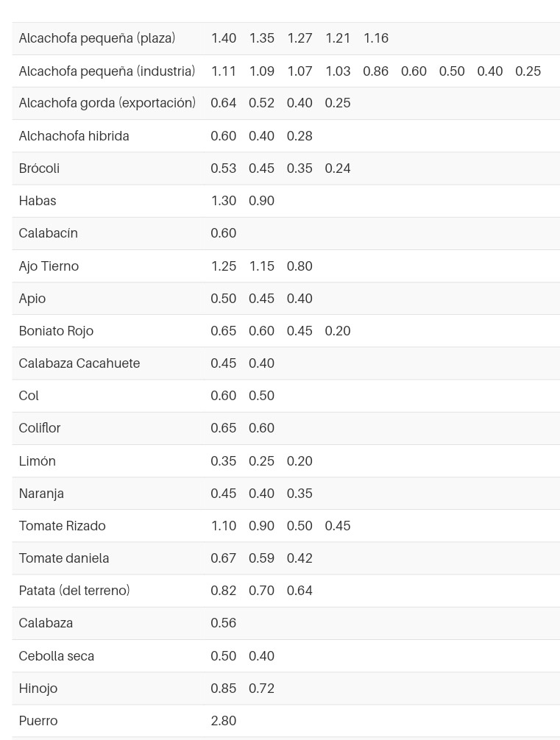This screenshot has width=560, height=740.
Task: Select the Alcachofa gorda (exportación) label
Action: 107,103
